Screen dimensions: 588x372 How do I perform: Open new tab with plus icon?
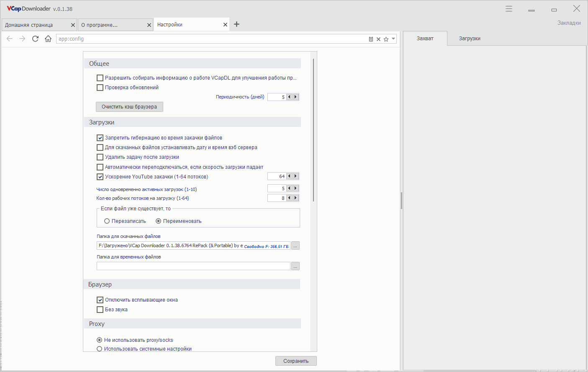[x=236, y=24]
